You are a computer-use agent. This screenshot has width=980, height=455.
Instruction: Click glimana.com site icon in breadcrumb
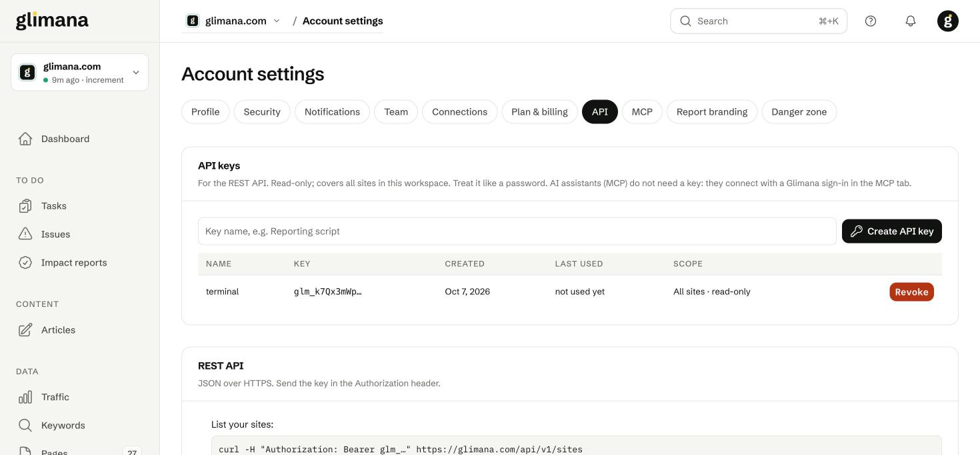pos(193,21)
